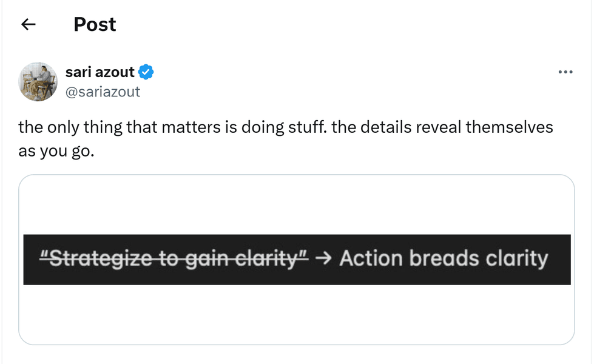
Task: Open sari azout's profile avatar
Action: (x=38, y=81)
